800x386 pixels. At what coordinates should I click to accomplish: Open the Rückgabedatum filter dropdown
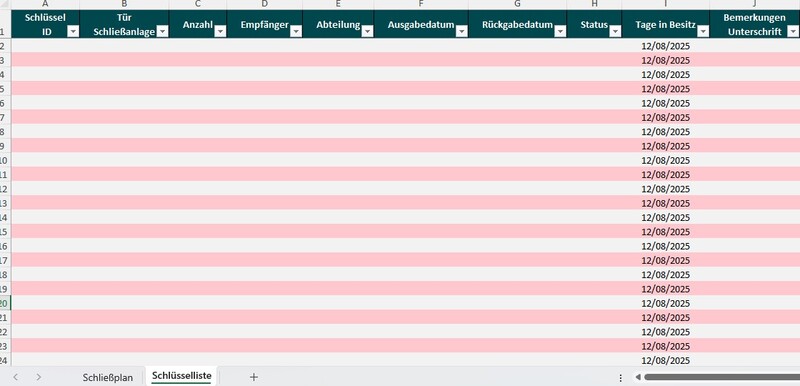click(560, 32)
